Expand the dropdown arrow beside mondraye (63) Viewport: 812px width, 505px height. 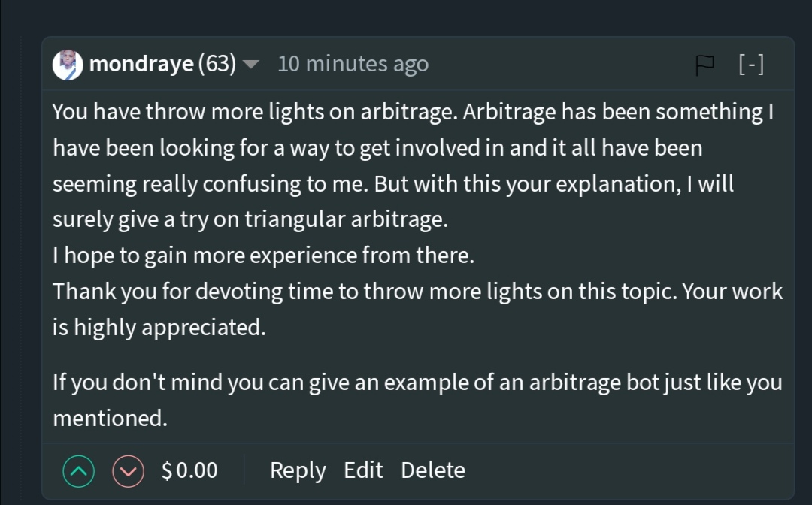pyautogui.click(x=251, y=65)
